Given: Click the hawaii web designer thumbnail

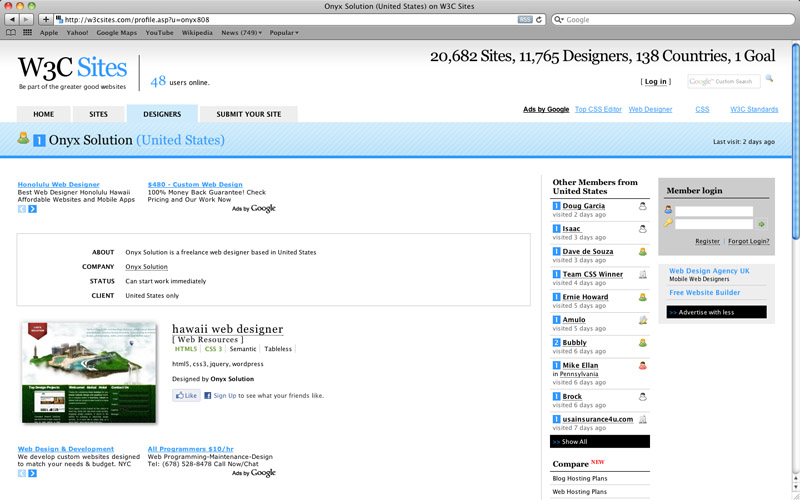Looking at the screenshot, I should click(x=89, y=373).
